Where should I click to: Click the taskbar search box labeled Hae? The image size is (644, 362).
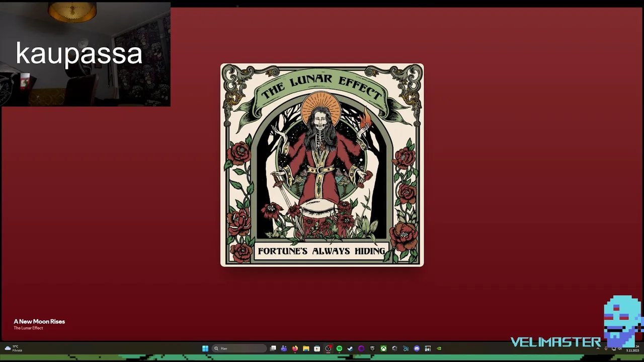click(239, 348)
